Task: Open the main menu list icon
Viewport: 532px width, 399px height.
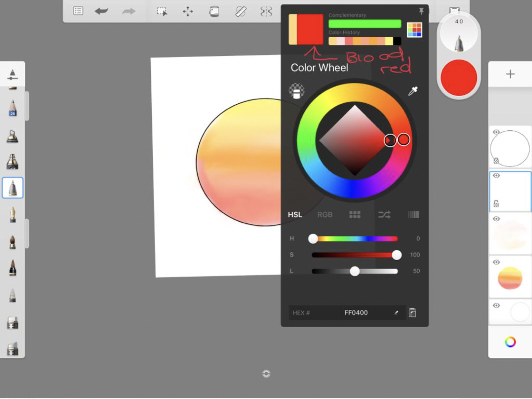Action: click(x=78, y=11)
